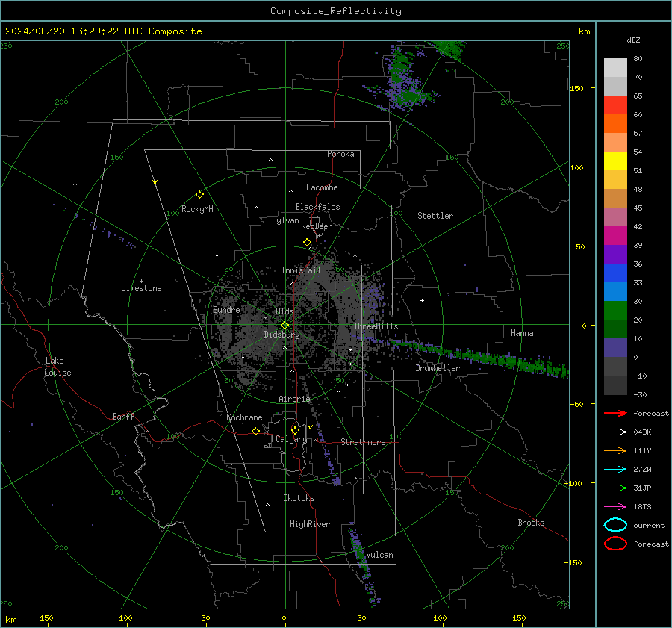
Task: Click the dBZ legend heading
Action: [x=633, y=40]
